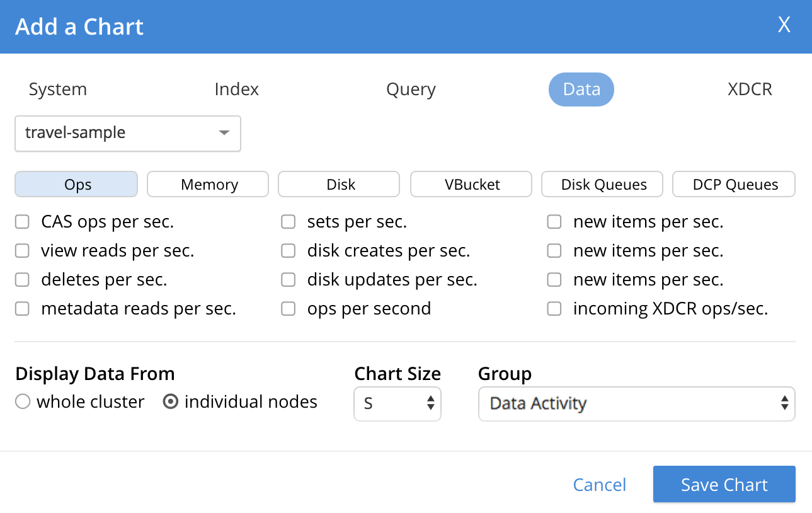Open the travel-sample bucket dropdown
This screenshot has height=513, width=812.
pyautogui.click(x=128, y=133)
